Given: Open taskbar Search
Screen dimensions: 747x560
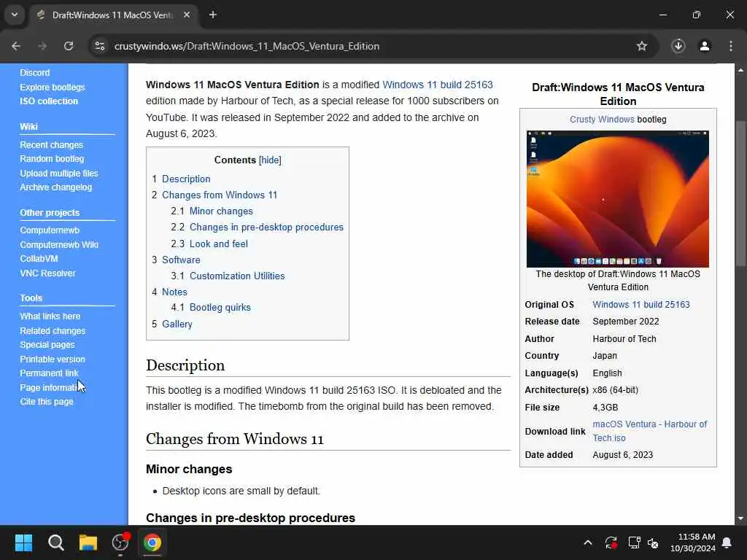Looking at the screenshot, I should 55,542.
